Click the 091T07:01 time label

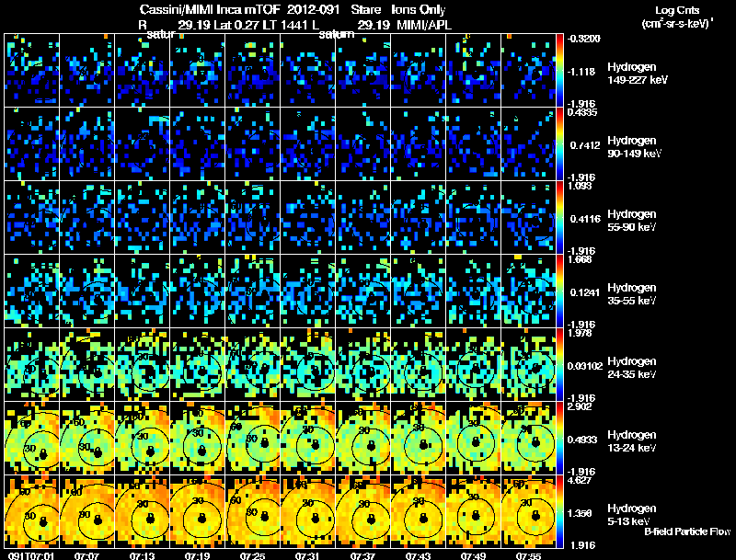pyautogui.click(x=31, y=556)
